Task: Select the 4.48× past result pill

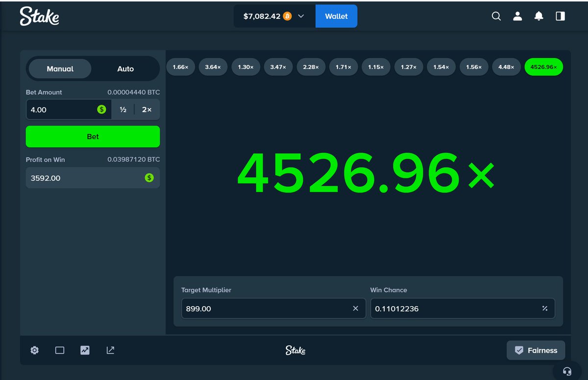Action: (506, 67)
